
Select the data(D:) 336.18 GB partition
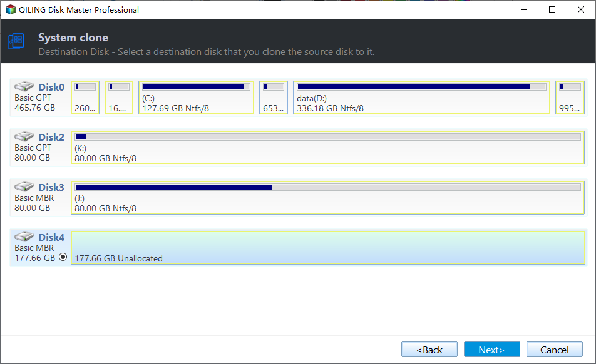pos(421,97)
